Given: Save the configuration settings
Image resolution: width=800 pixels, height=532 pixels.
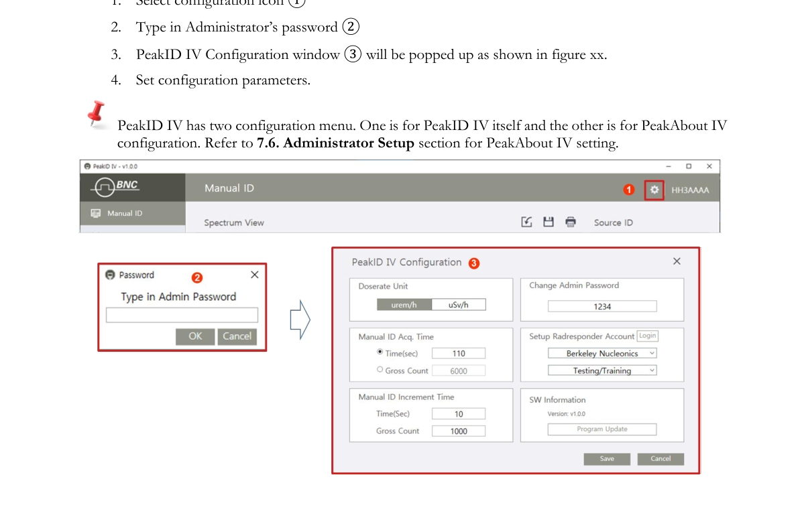Looking at the screenshot, I should point(607,458).
